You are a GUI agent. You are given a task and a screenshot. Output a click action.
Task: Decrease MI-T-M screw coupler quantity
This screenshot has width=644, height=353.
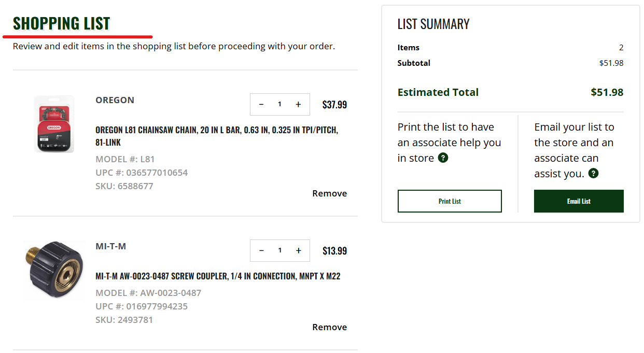click(x=261, y=251)
